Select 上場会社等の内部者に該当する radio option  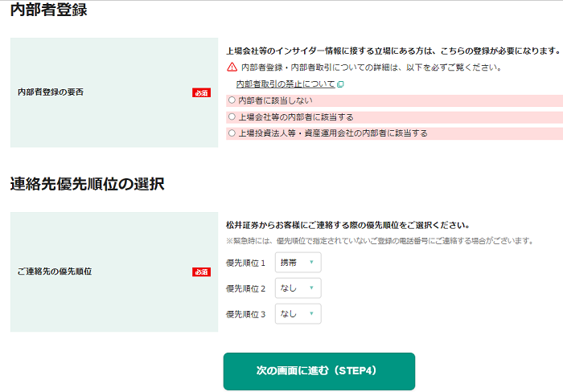click(232, 116)
